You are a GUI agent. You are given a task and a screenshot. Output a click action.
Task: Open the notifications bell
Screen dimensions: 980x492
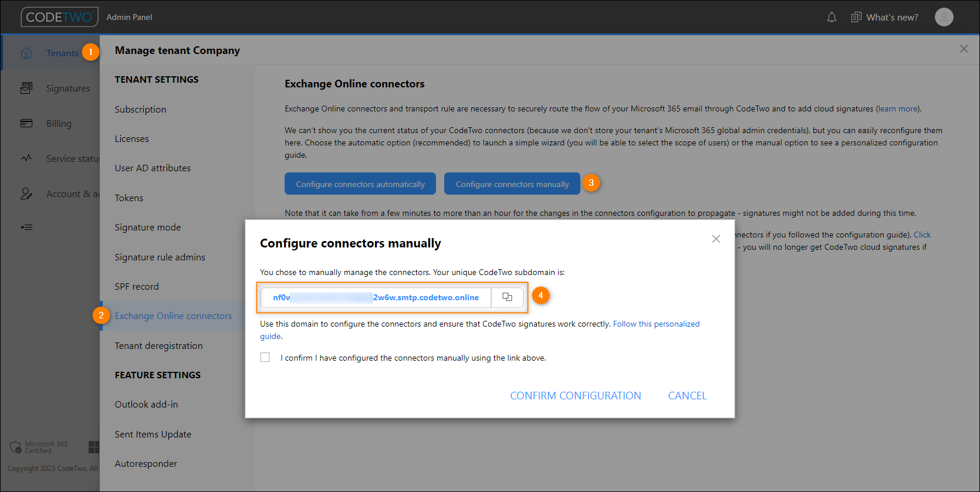pyautogui.click(x=832, y=17)
